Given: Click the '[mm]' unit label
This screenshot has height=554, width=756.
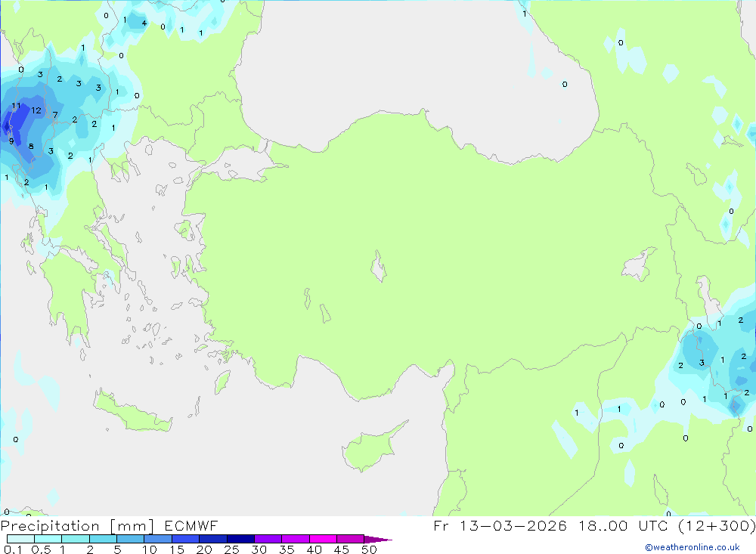Looking at the screenshot, I should pyautogui.click(x=132, y=526).
